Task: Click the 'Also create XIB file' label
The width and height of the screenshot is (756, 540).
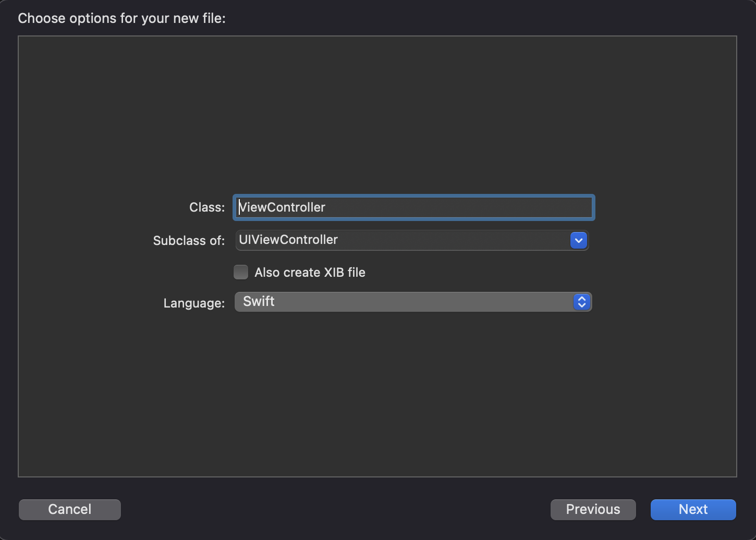Action: (x=310, y=273)
